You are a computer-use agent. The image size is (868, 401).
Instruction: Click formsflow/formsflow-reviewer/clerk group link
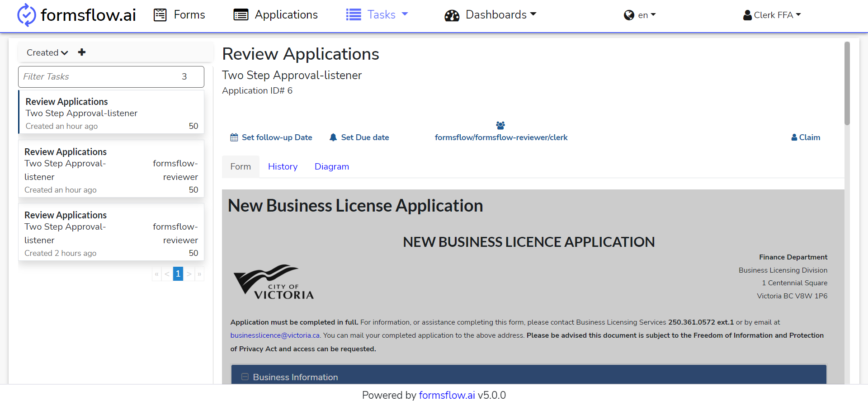(501, 137)
